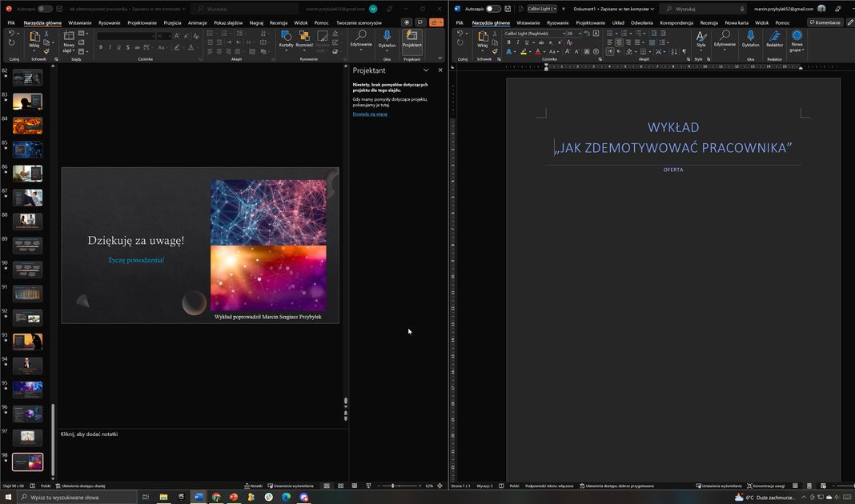Screen dimensions: 855x504
Task: Click the Dowiedz się więcej link
Action: pyautogui.click(x=370, y=114)
